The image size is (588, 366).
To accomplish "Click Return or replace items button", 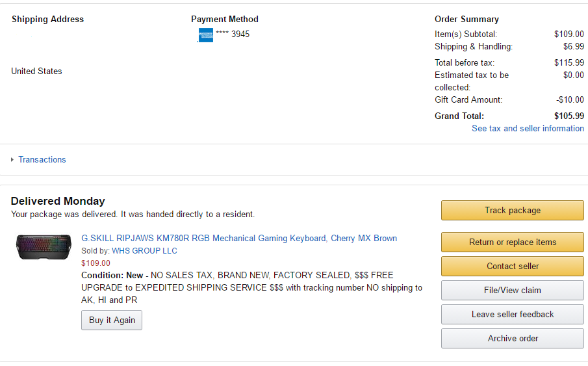I will point(513,242).
